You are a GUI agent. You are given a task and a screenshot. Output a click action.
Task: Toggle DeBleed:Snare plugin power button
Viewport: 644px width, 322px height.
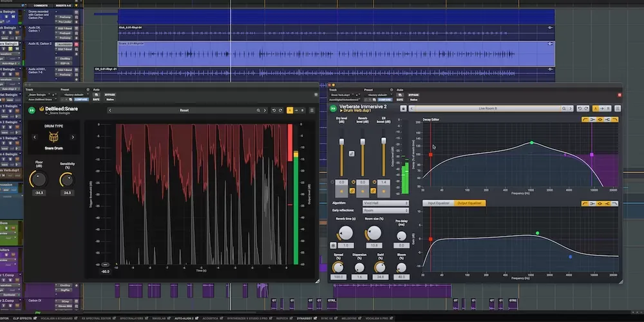(x=32, y=110)
